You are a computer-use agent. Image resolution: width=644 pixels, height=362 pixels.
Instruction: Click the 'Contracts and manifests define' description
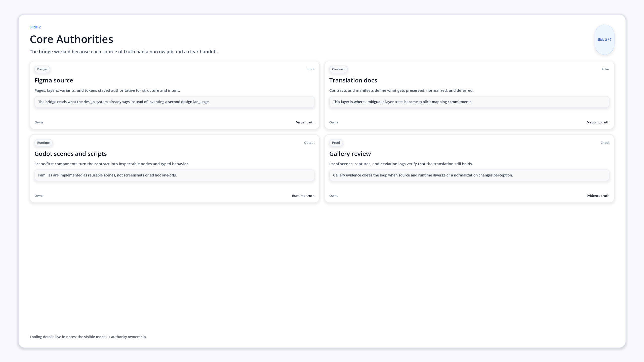401,90
